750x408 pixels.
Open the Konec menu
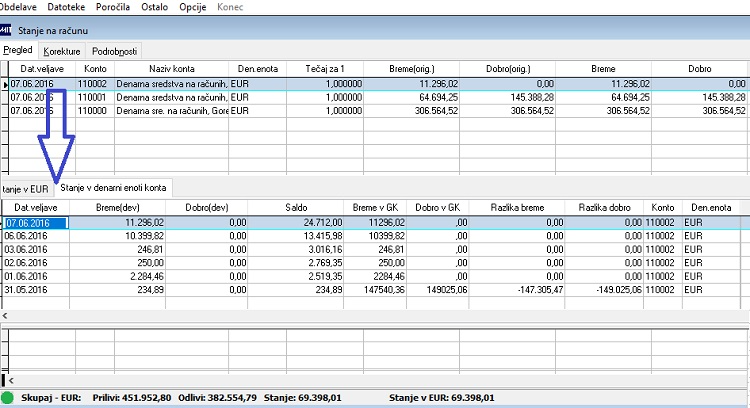230,7
